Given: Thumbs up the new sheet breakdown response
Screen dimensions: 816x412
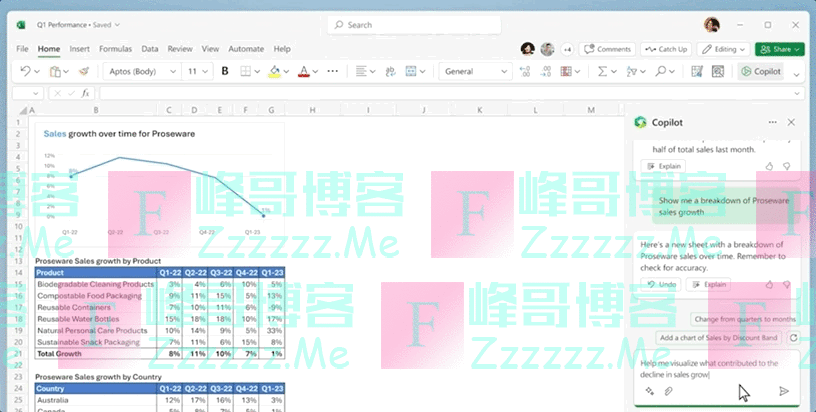Looking at the screenshot, I should [769, 285].
